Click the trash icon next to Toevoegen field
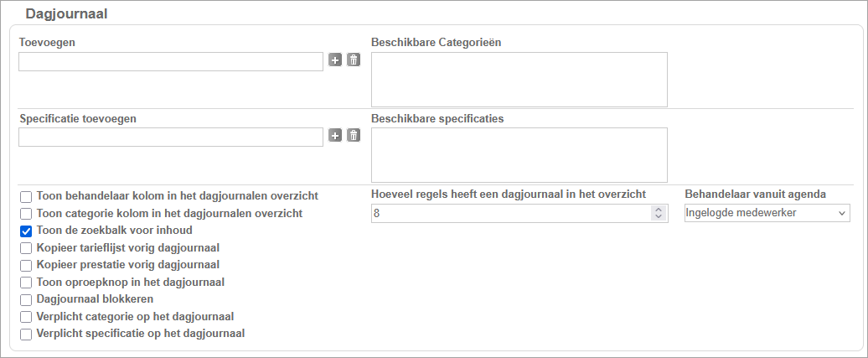 point(354,60)
